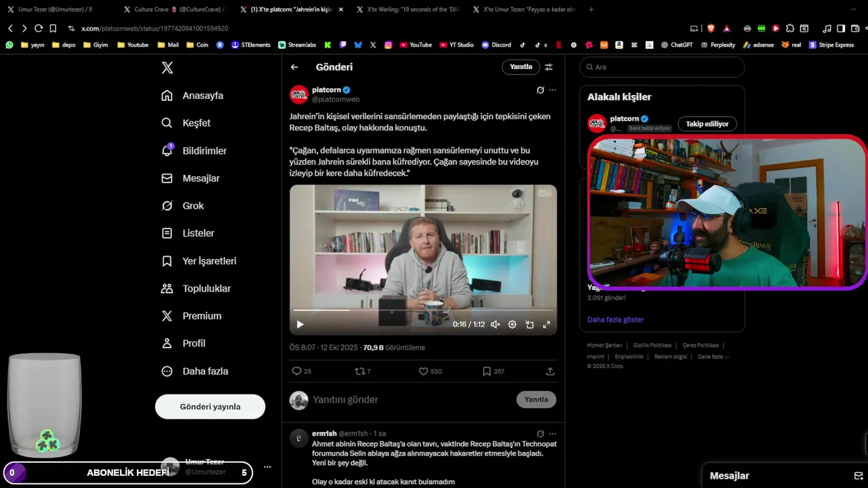Click the Gönderi yayınla button
Image resolution: width=868 pixels, height=488 pixels.
pos(210,407)
